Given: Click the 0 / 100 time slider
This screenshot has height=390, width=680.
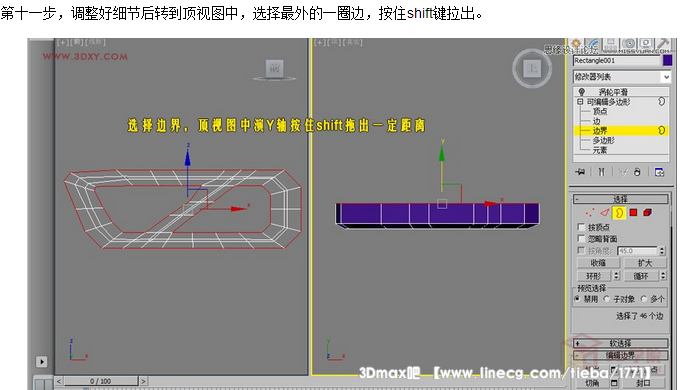Looking at the screenshot, I should click(x=101, y=381).
